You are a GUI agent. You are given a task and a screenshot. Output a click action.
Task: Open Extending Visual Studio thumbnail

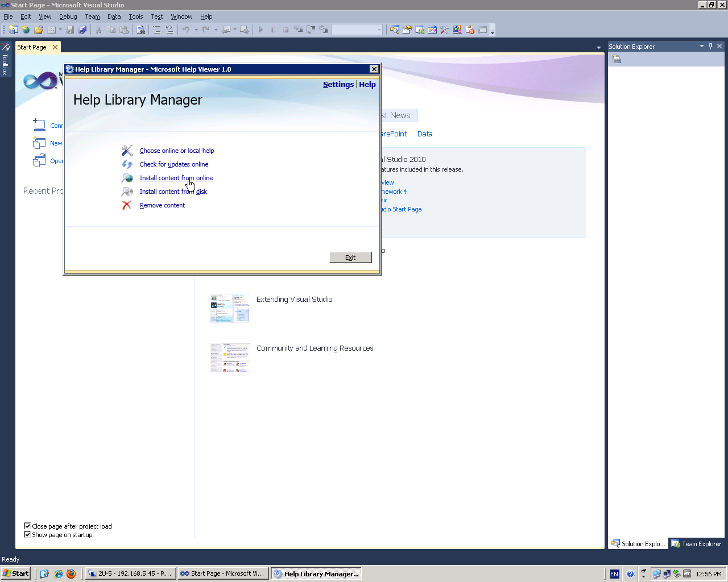[x=230, y=308]
